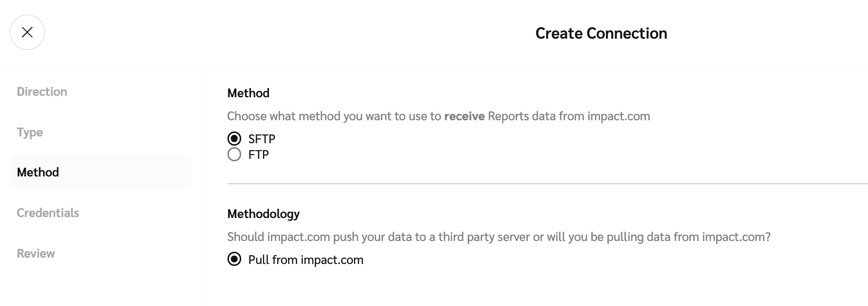Click the SFTP option label

pyautogui.click(x=262, y=139)
